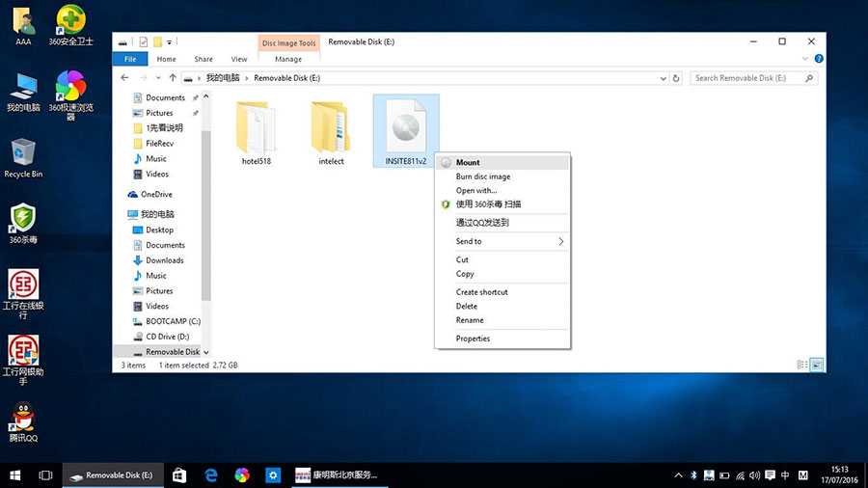This screenshot has width=868, height=488.
Task: Open 360 browser from the taskbar
Action: [242, 475]
